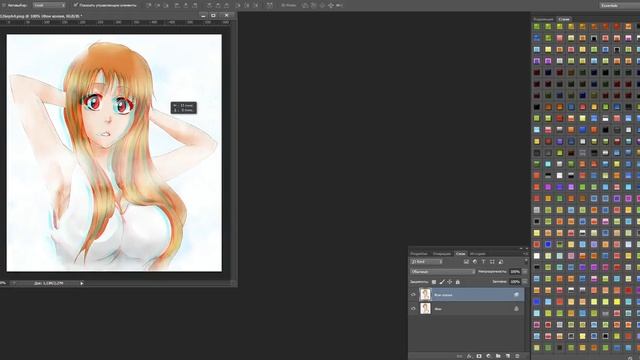The image size is (640, 360).
Task: Switch to first tab beside Styles tab
Action: [x=543, y=19]
